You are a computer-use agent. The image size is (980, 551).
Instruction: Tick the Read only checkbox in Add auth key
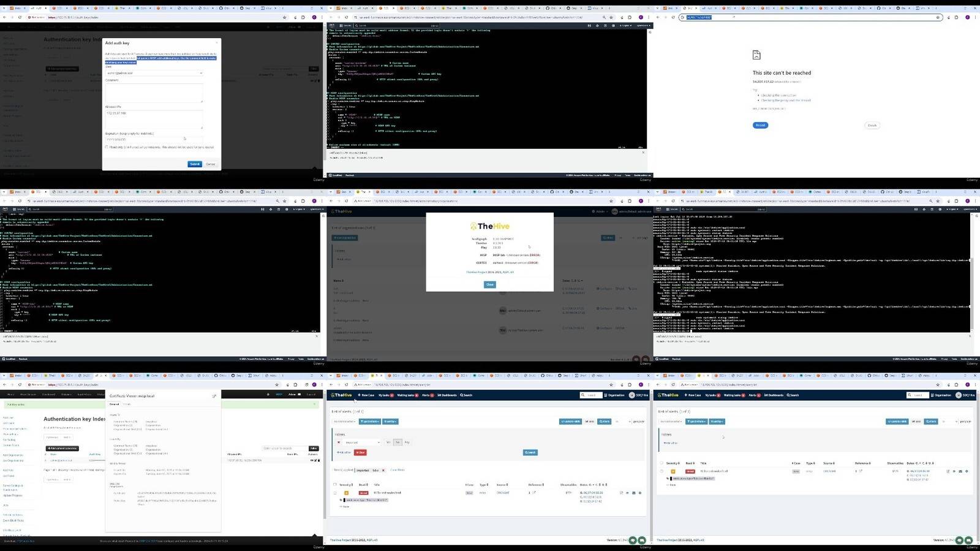click(107, 147)
